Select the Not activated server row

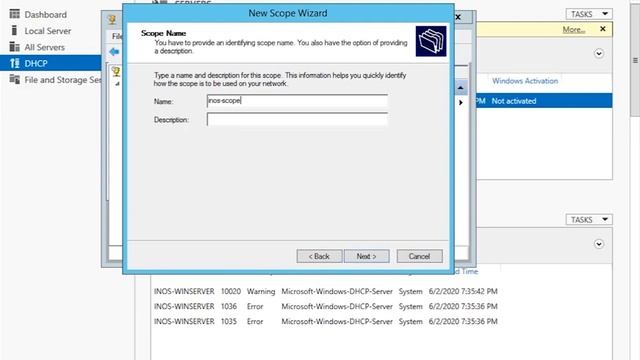[x=544, y=101]
